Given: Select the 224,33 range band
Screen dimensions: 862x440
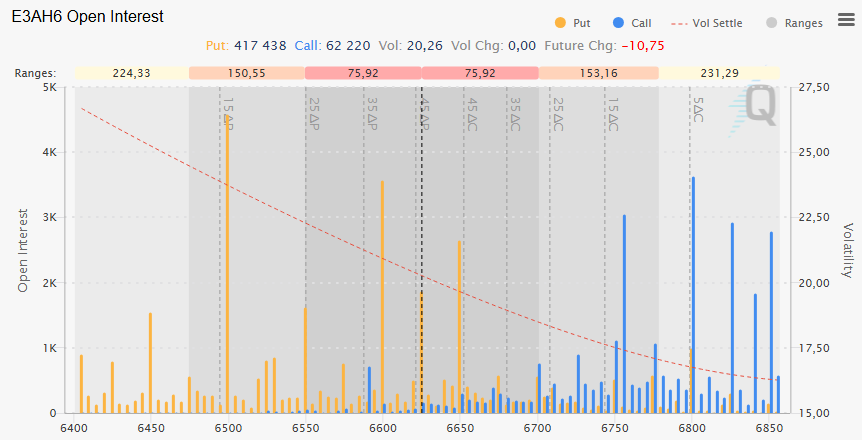Looking at the screenshot, I should [x=131, y=73].
